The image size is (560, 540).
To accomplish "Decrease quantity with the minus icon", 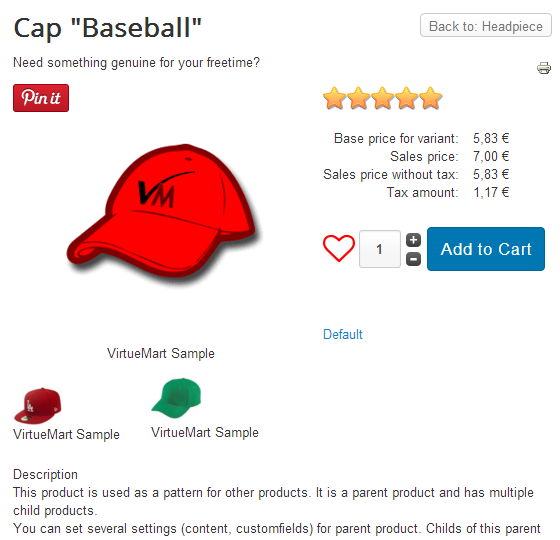I will 413,259.
